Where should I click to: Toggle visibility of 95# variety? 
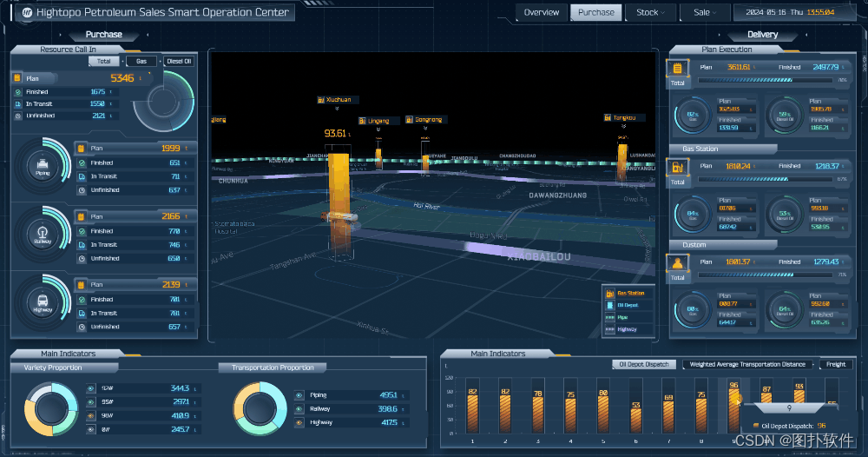[91, 402]
